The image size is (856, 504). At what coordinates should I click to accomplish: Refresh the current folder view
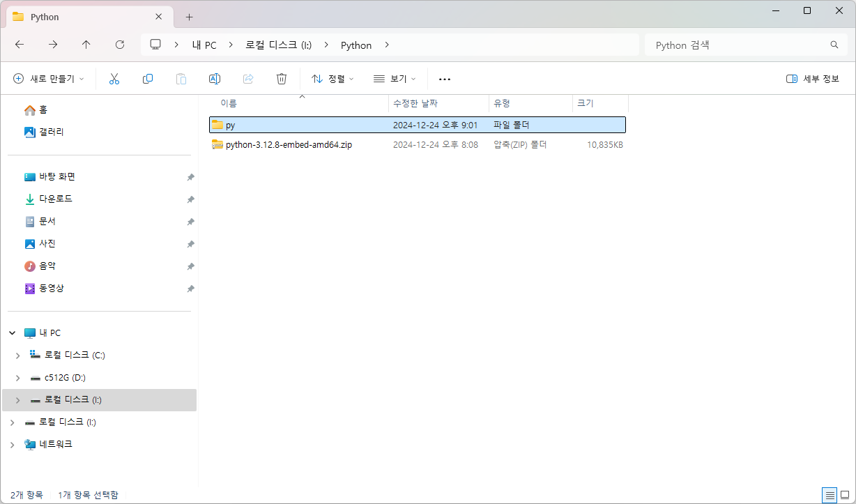[120, 45]
